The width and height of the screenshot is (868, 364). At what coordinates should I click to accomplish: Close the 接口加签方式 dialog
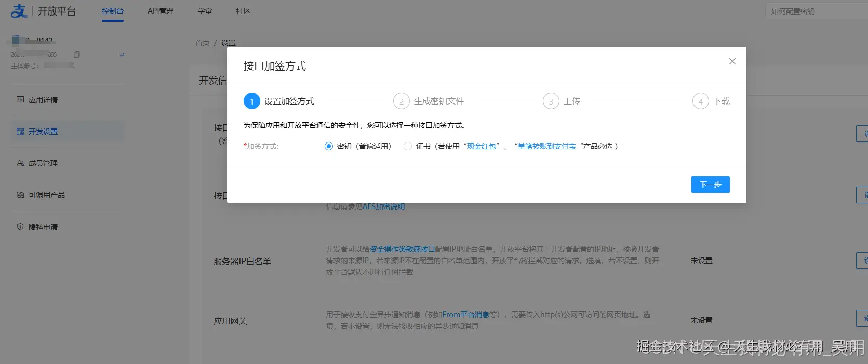click(732, 61)
